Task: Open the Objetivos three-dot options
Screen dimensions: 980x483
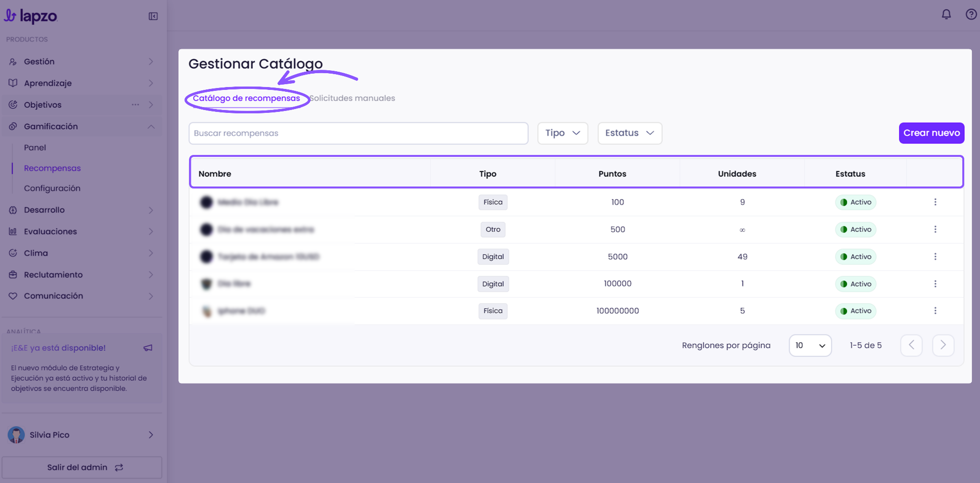Action: coord(135,105)
